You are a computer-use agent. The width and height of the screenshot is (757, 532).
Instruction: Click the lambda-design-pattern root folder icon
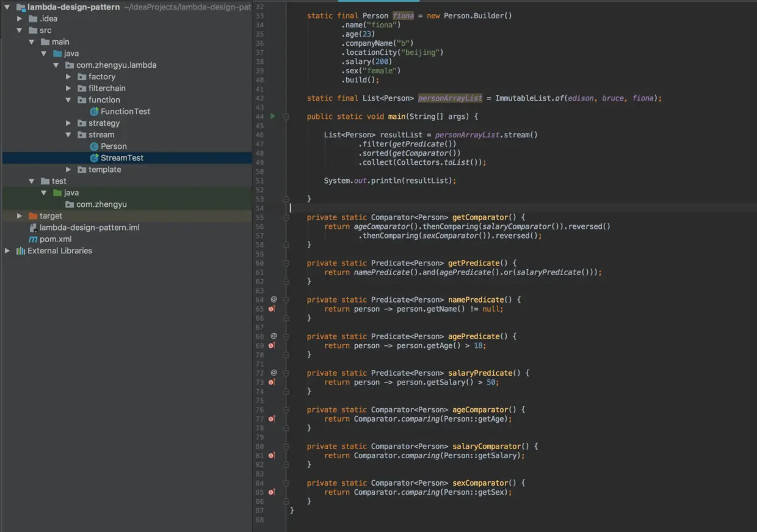[21, 7]
